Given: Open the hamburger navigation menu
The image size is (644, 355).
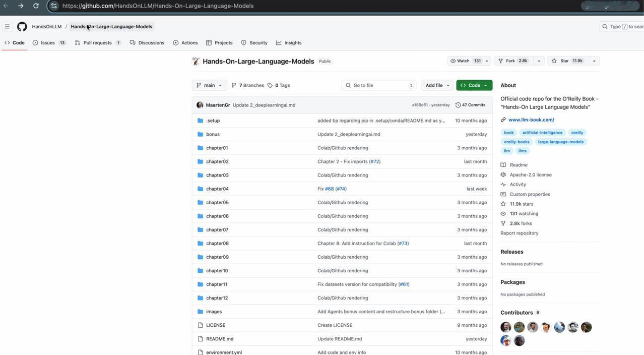Looking at the screenshot, I should (x=7, y=27).
